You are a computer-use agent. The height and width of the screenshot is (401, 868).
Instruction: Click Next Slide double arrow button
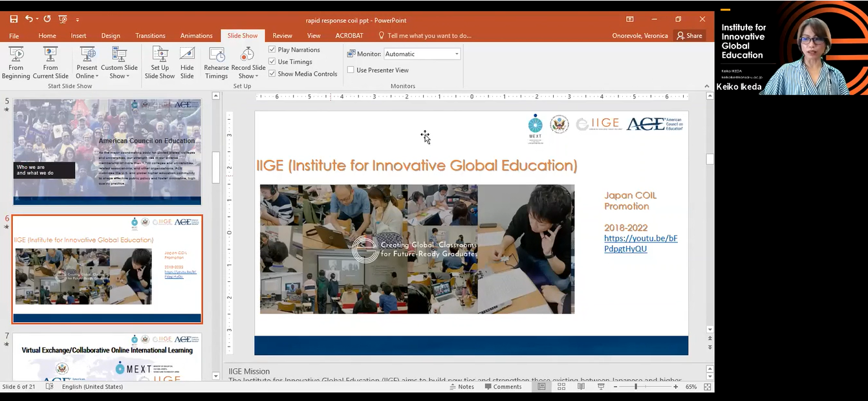710,347
